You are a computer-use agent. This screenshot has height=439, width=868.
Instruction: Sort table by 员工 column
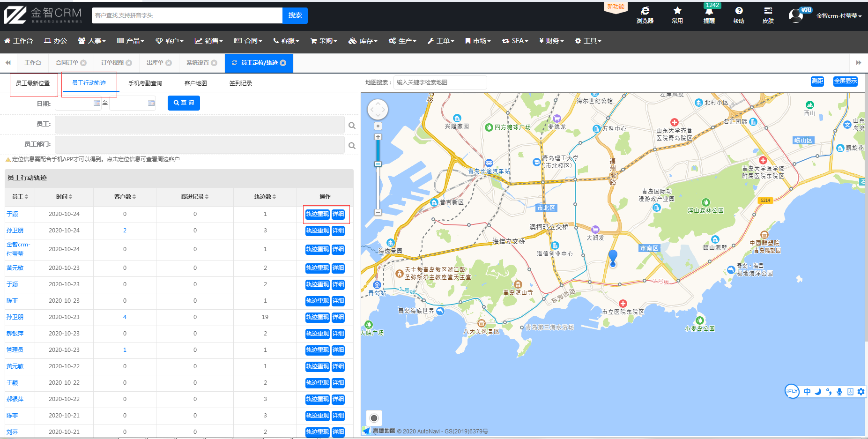click(x=20, y=197)
